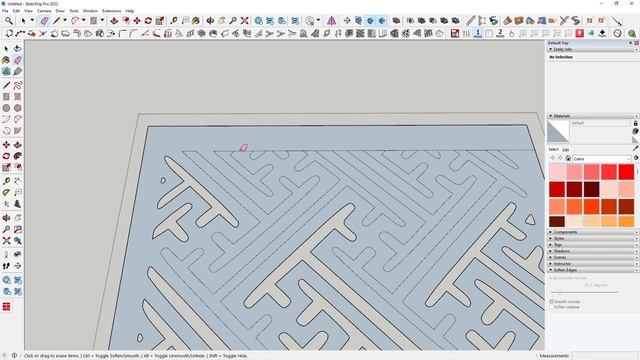This screenshot has width=640, height=360.
Task: Click the red save-disk icon in the second toolbar
Action: coord(455,33)
